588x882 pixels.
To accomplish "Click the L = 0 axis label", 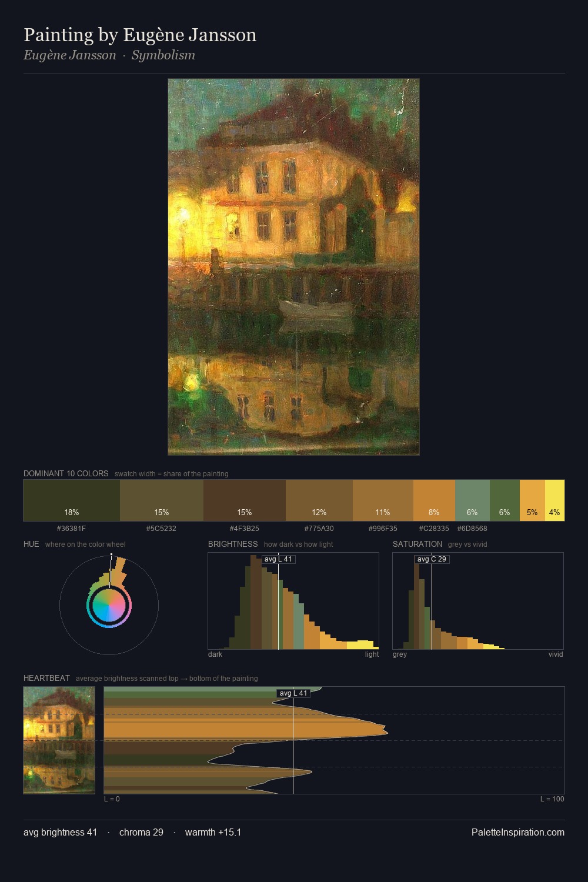I will tap(112, 799).
